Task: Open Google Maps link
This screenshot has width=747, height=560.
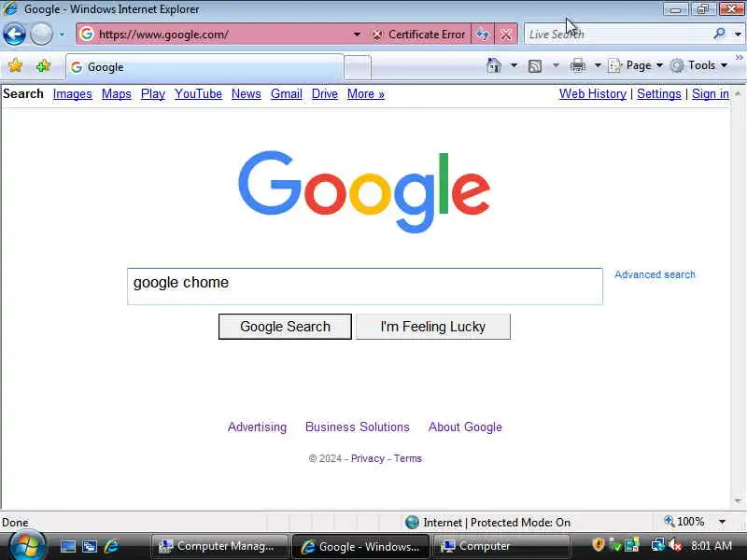Action: pyautogui.click(x=116, y=94)
